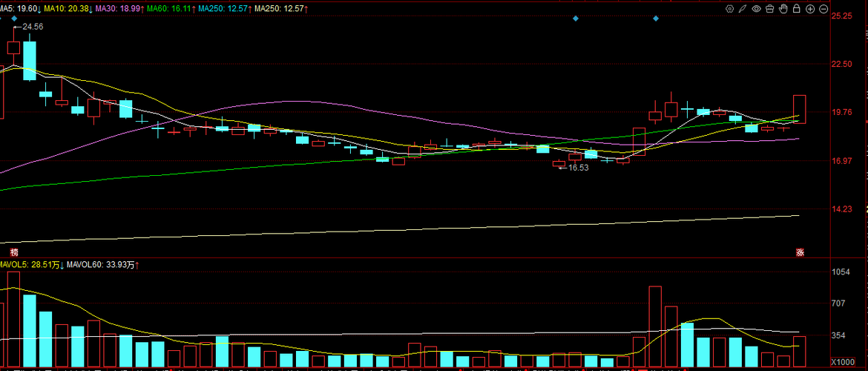Viewport: 868px width, 371px height.
Task: Open chart settings gear icon
Action: click(x=729, y=8)
